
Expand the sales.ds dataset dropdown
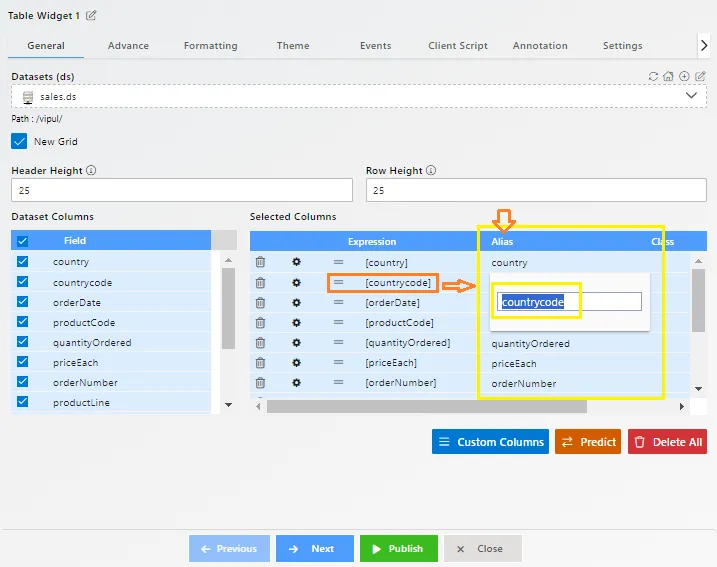click(691, 96)
